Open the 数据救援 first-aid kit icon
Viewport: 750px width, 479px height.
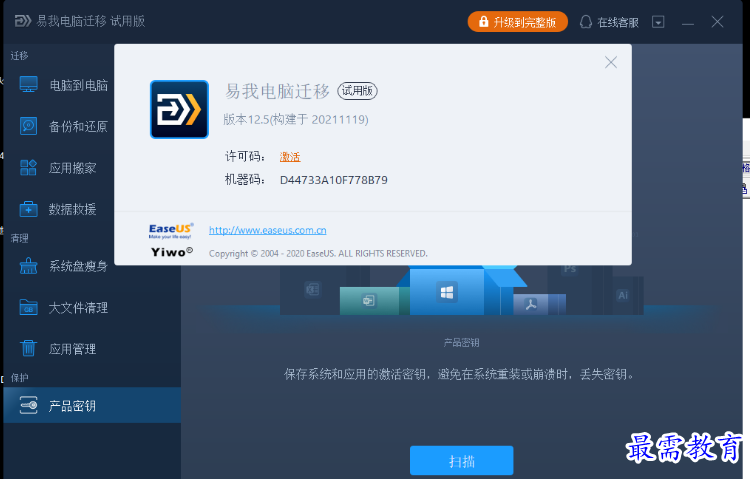tap(29, 209)
